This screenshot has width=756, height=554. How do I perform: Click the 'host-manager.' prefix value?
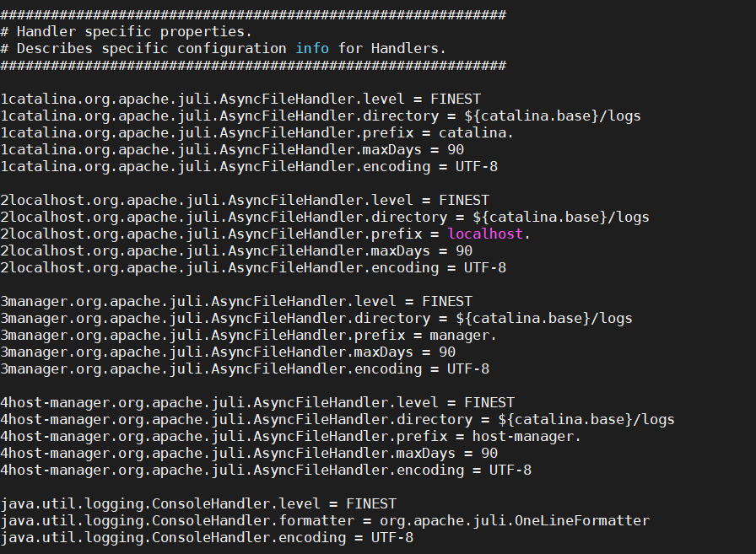point(526,437)
